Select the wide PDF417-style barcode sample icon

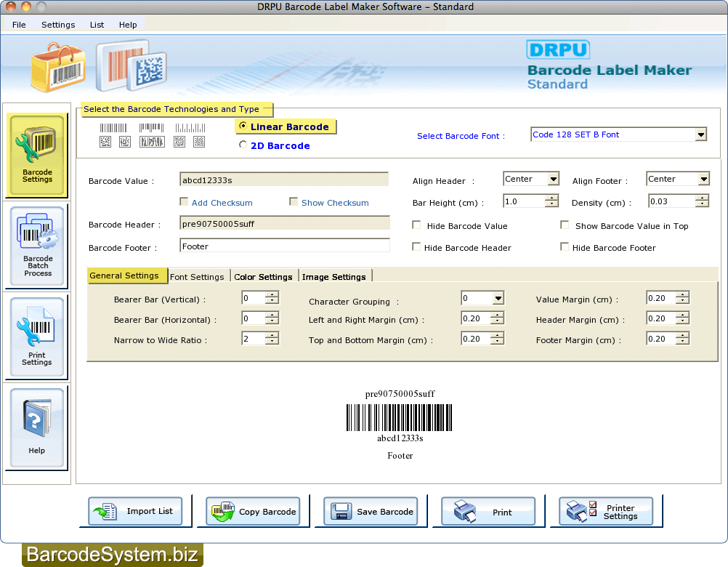(152, 142)
